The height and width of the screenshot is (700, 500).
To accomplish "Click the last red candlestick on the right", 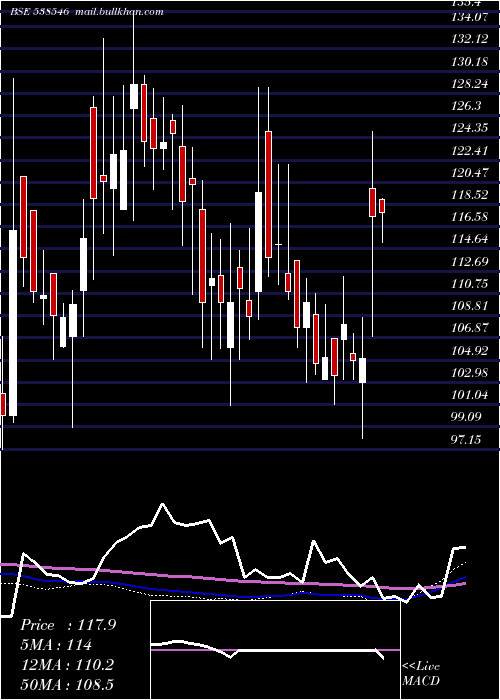I will pos(382,206).
